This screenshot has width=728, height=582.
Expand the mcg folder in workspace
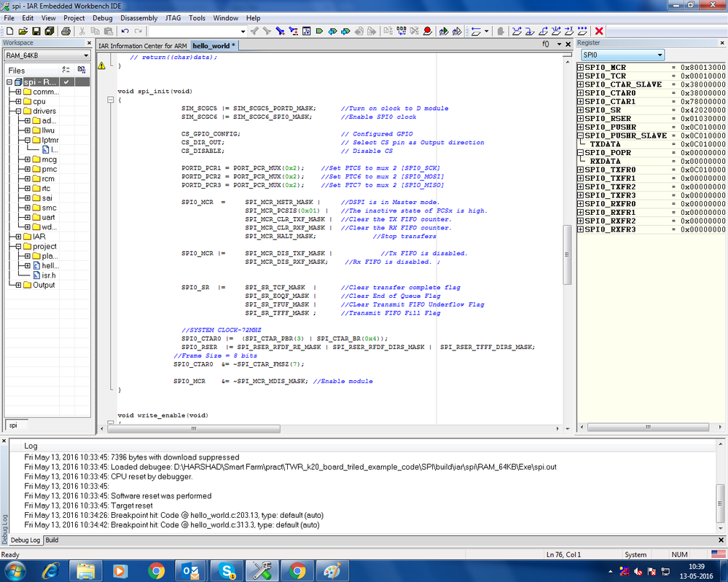pyautogui.click(x=28, y=160)
